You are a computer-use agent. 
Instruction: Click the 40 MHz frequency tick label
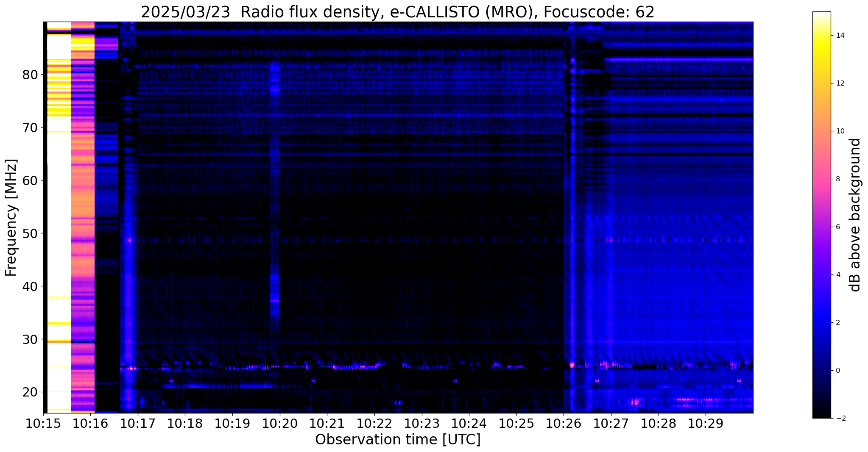click(x=30, y=286)
